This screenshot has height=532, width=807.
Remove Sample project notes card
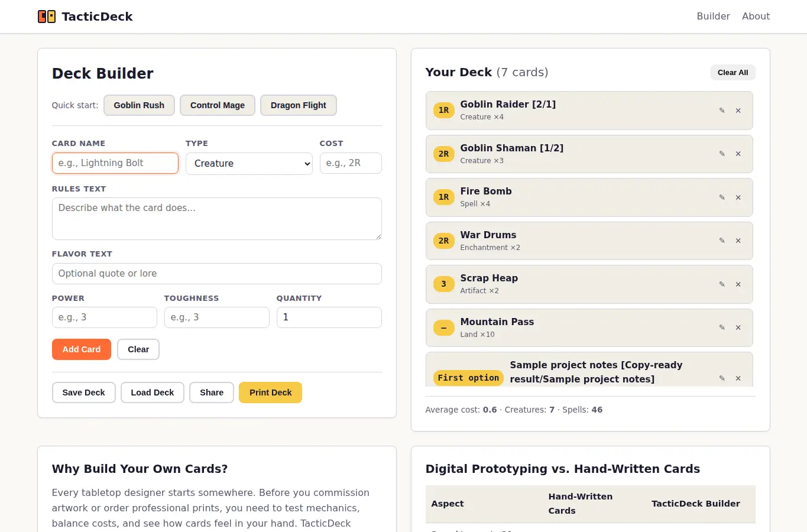(738, 378)
